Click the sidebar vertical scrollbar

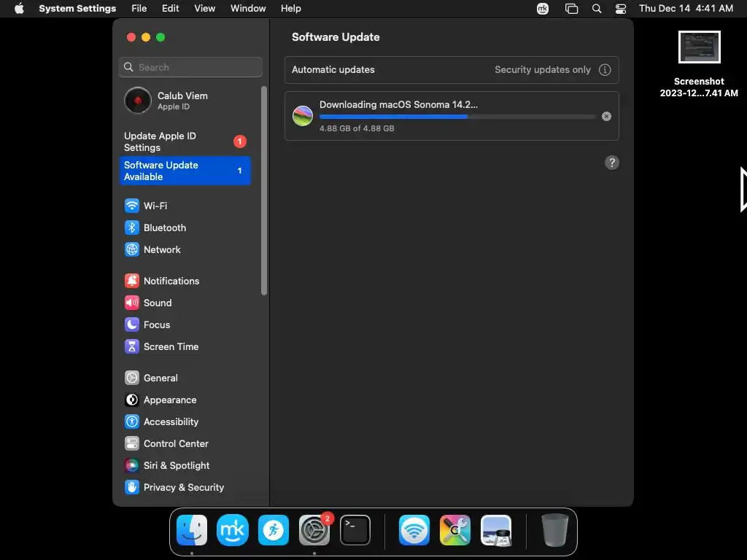[x=264, y=190]
